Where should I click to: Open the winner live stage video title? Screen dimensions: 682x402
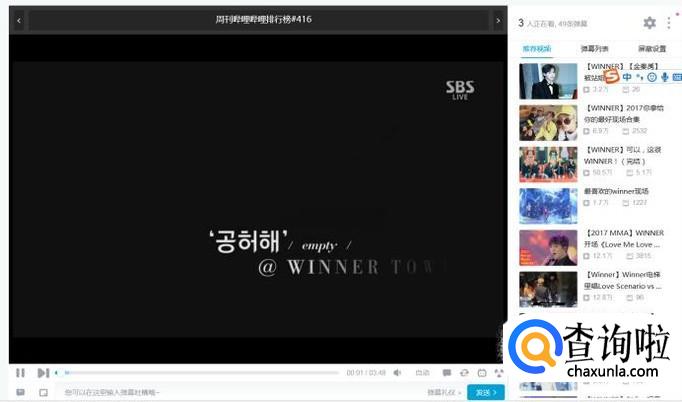(616, 191)
